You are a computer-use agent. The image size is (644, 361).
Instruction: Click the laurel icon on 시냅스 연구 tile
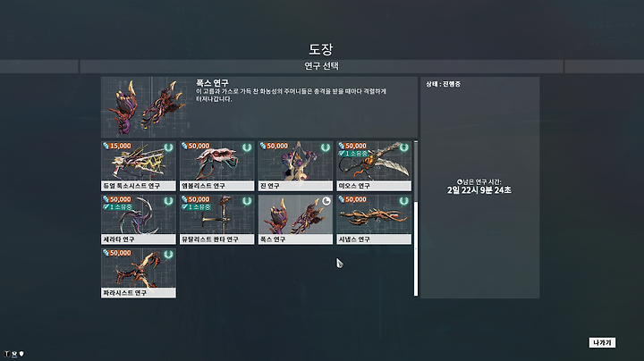tap(403, 201)
